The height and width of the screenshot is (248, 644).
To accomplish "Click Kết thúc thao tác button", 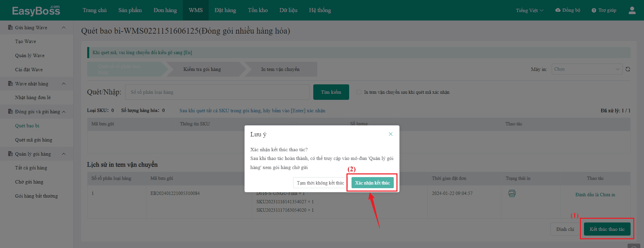I will click(x=607, y=229).
